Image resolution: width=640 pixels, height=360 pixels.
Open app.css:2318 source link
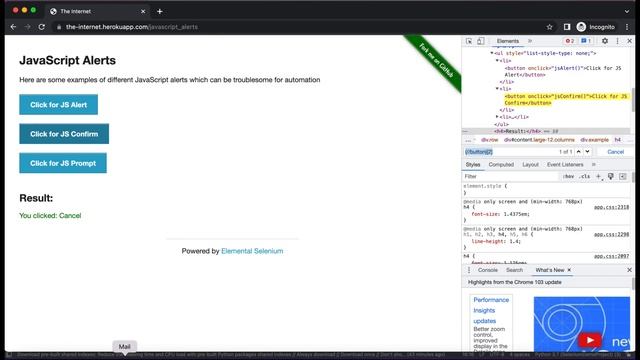pyautogui.click(x=611, y=207)
